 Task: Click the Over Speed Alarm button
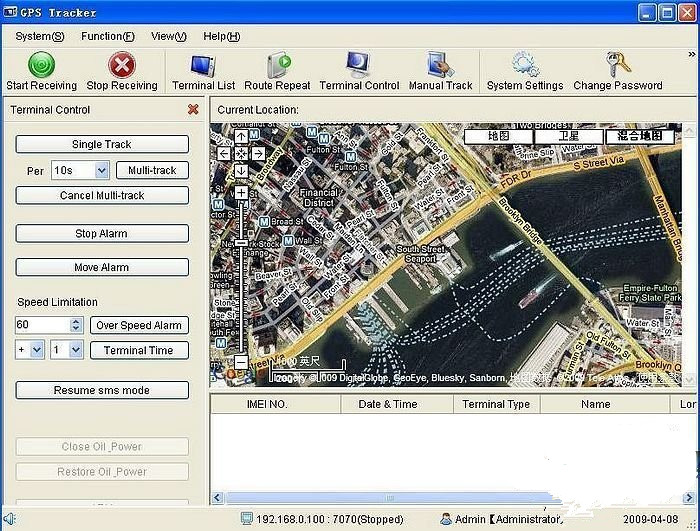pos(139,325)
